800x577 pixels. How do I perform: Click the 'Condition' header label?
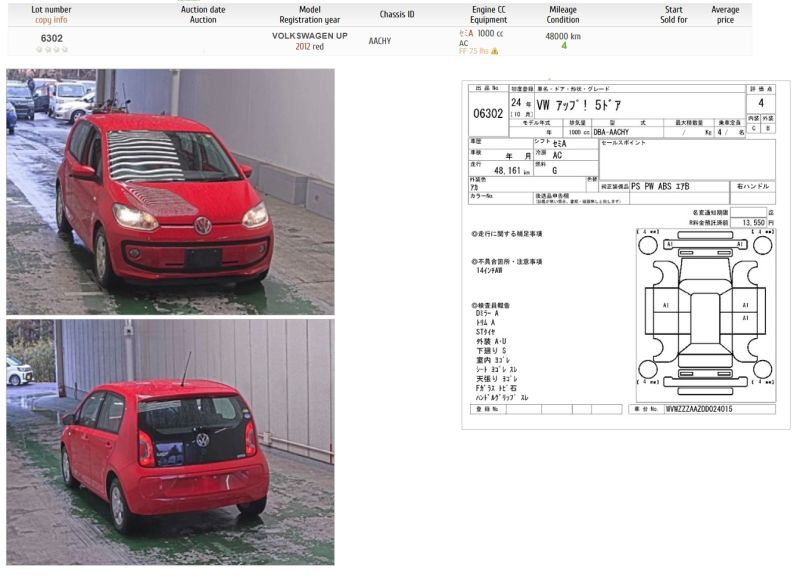click(563, 20)
